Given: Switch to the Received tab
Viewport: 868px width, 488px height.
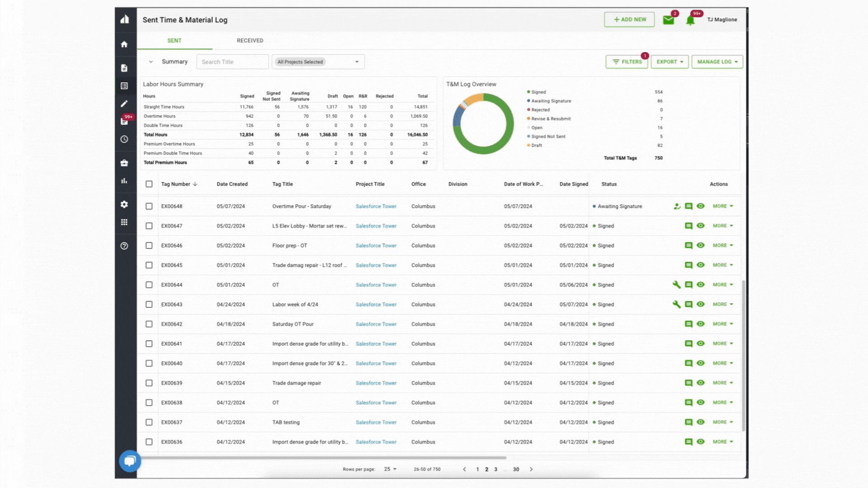Looking at the screenshot, I should click(x=250, y=41).
